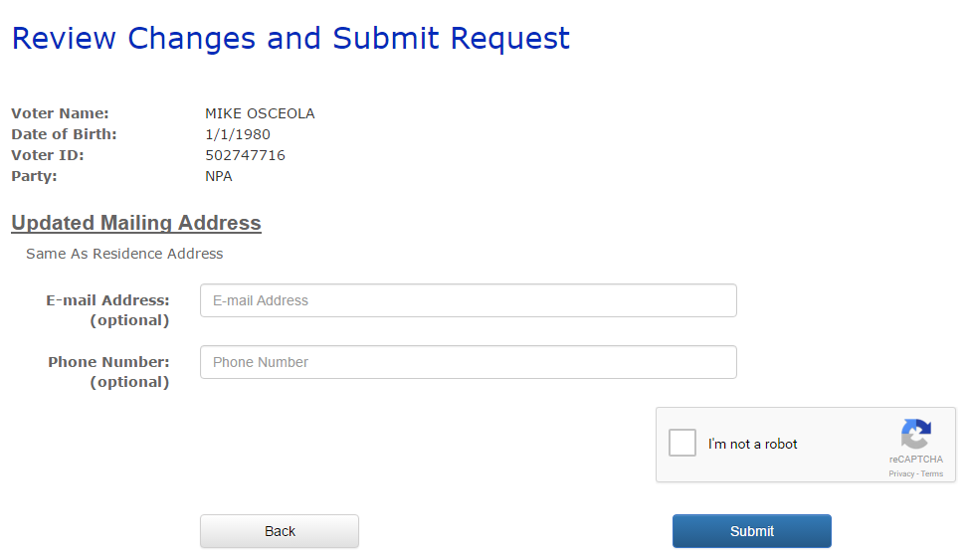Click the Voter Name label

click(x=60, y=113)
